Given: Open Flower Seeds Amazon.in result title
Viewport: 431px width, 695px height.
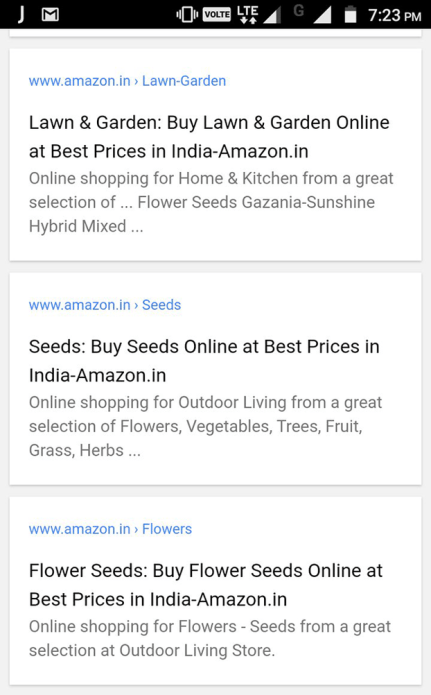Looking at the screenshot, I should coord(206,585).
